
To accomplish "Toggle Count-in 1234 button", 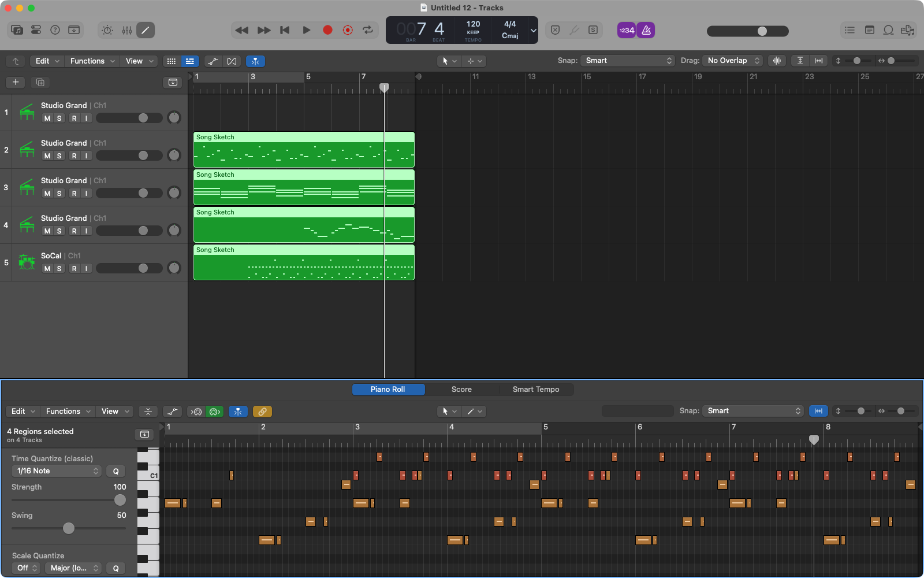I will [627, 30].
